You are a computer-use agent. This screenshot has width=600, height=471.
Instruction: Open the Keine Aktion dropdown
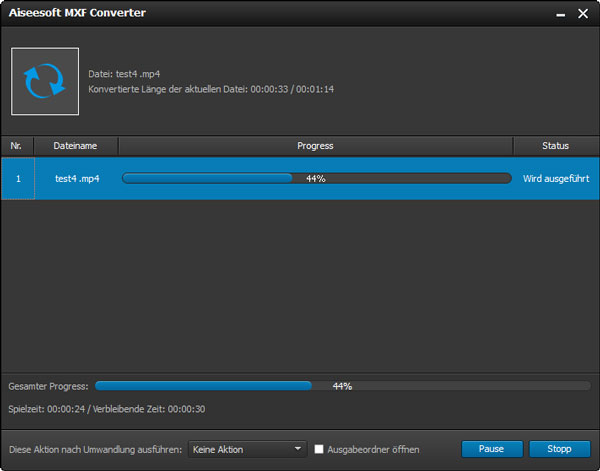(247, 449)
